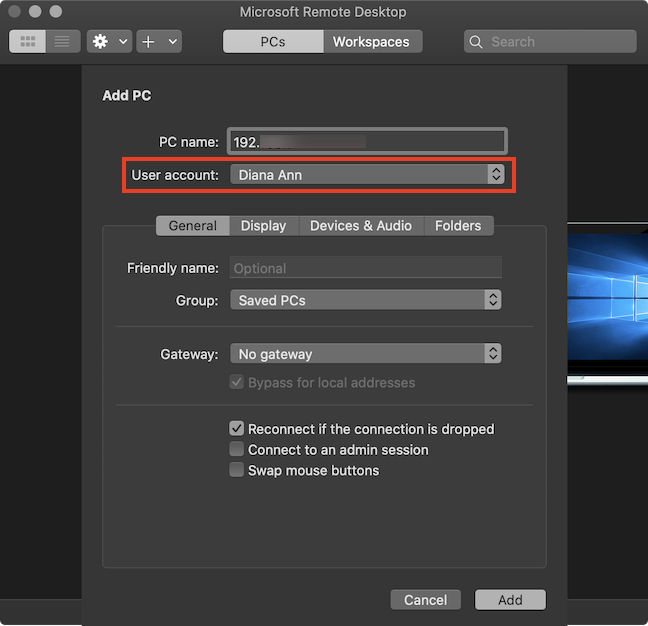Click the plus add icon

[x=148, y=41]
